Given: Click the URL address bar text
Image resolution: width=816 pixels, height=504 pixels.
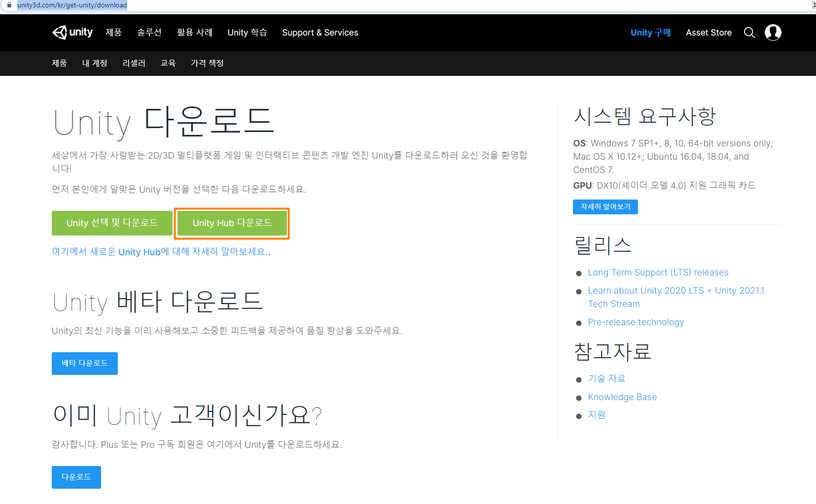Looking at the screenshot, I should pos(72,5).
